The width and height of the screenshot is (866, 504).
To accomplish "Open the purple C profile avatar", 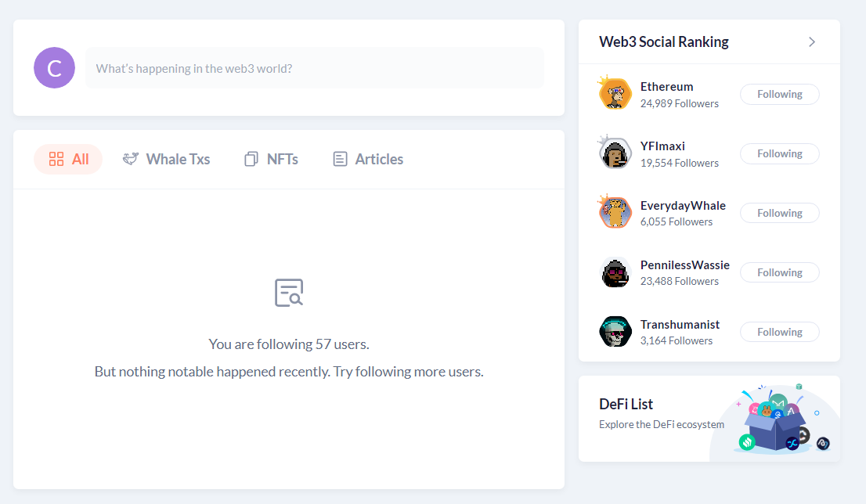I will 54,68.
